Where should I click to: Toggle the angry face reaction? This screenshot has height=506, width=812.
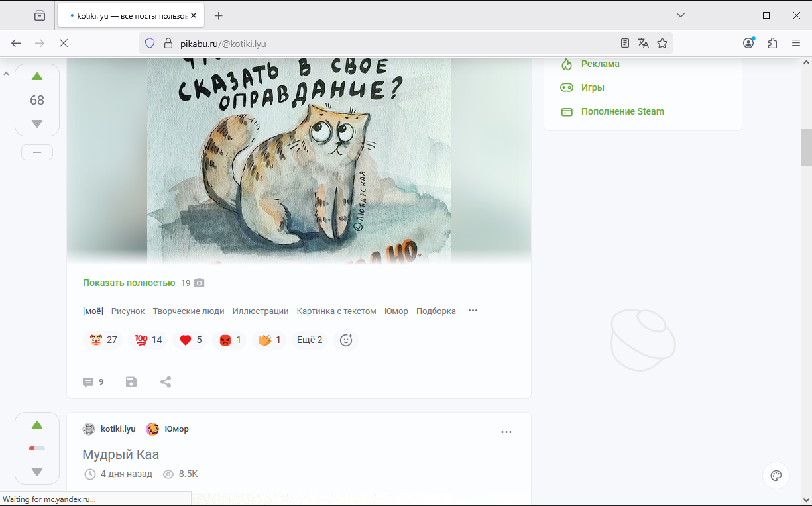[x=230, y=340]
